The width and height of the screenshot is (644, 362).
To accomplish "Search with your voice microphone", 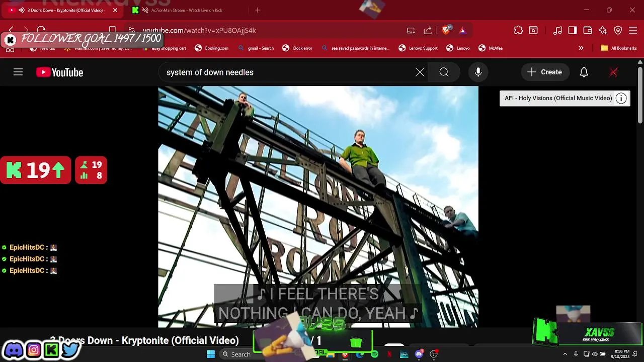I will point(478,72).
